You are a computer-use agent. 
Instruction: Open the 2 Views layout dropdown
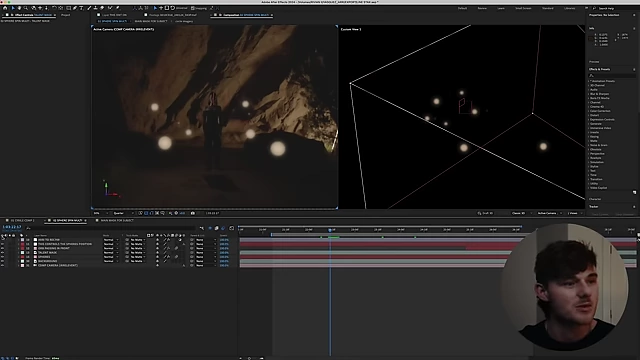[575, 213]
